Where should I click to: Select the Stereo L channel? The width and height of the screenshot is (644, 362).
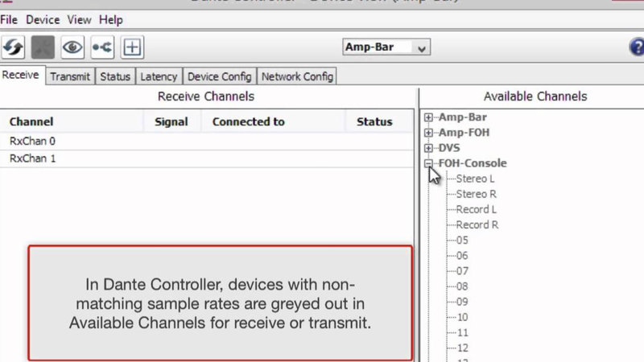pyautogui.click(x=475, y=179)
